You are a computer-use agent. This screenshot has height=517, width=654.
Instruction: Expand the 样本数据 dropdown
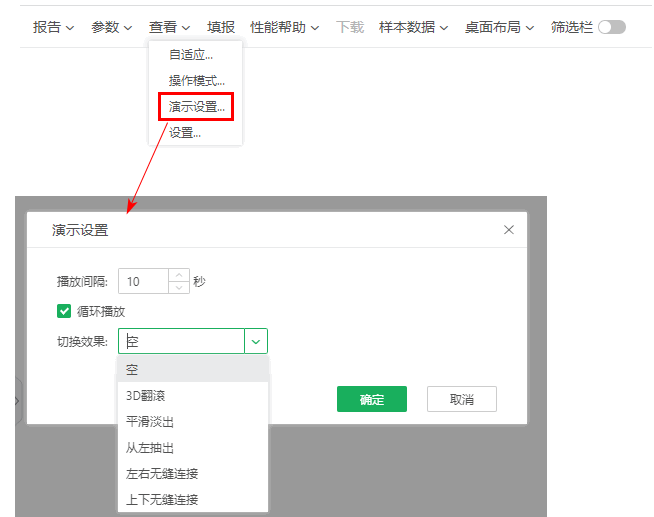[x=413, y=28]
